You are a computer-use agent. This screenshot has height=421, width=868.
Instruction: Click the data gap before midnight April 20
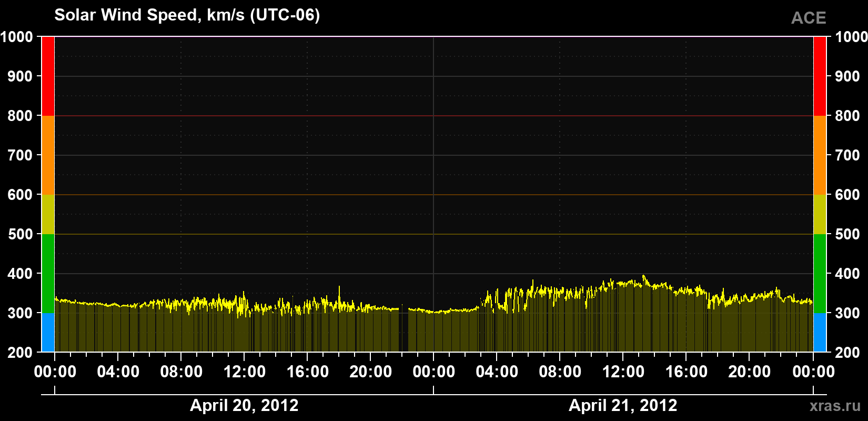(403, 329)
